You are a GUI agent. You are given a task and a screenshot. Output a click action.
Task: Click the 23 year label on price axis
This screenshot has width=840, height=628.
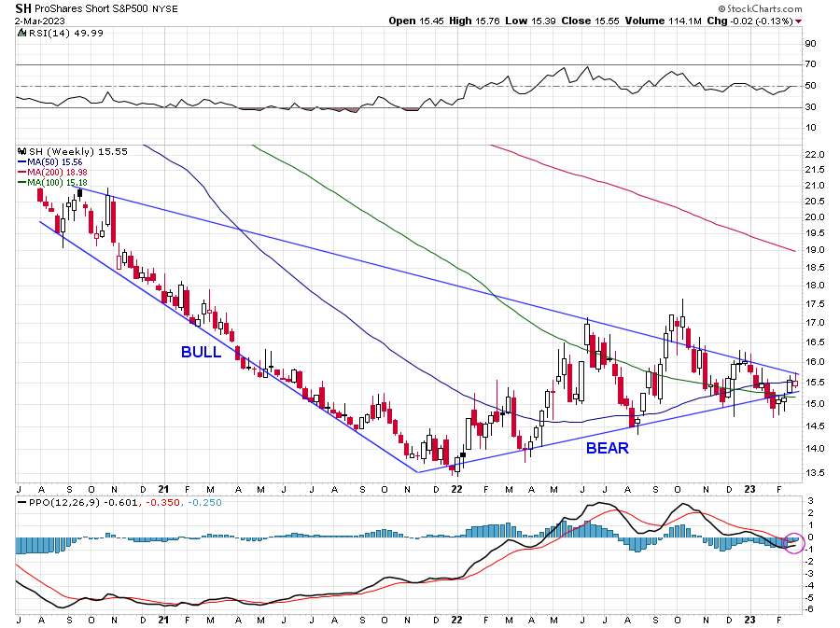750,489
